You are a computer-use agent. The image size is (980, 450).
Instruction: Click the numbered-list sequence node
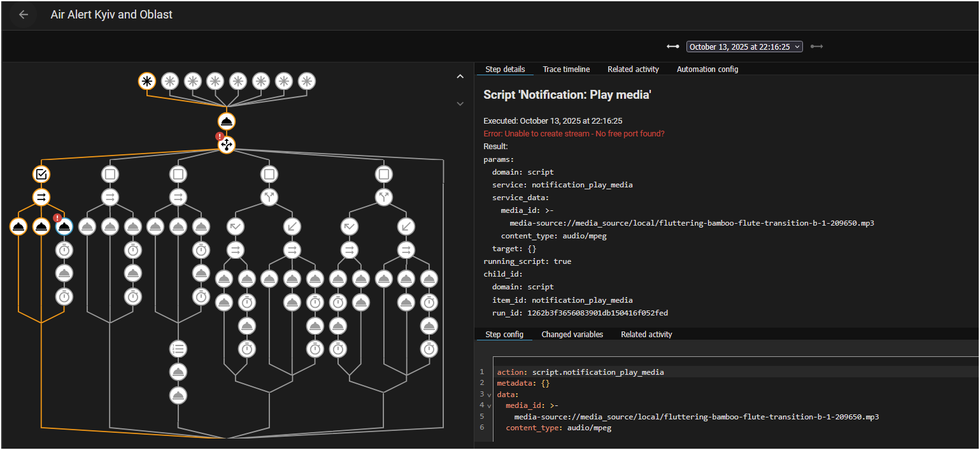[x=178, y=349]
